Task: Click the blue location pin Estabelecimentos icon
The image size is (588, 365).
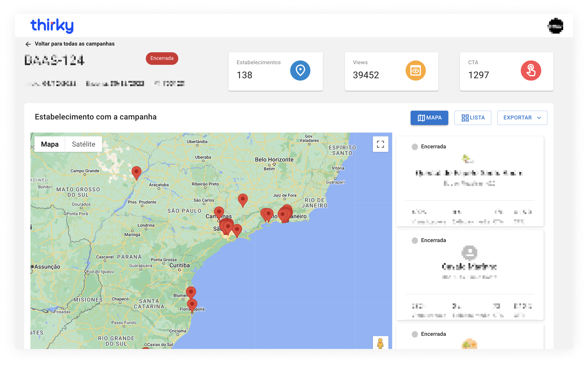Action: click(300, 70)
